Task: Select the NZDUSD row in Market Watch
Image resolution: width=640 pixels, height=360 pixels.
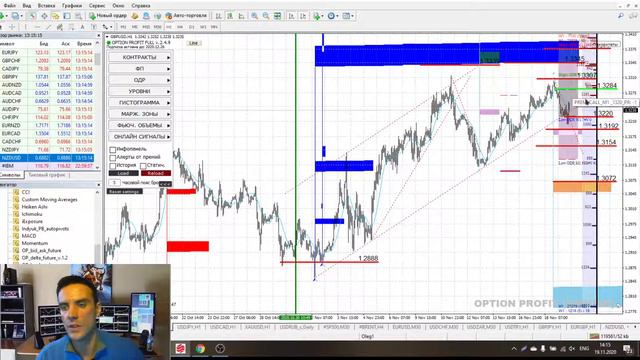Action: (x=47, y=158)
